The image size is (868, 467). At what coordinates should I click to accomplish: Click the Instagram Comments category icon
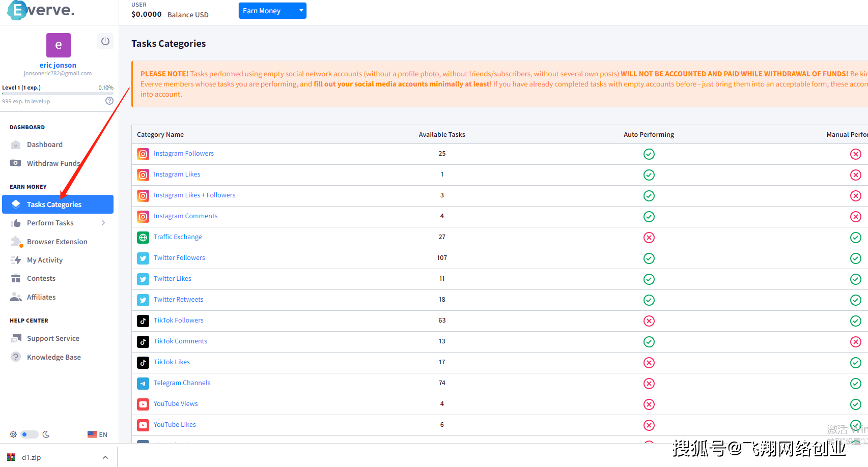pos(143,216)
